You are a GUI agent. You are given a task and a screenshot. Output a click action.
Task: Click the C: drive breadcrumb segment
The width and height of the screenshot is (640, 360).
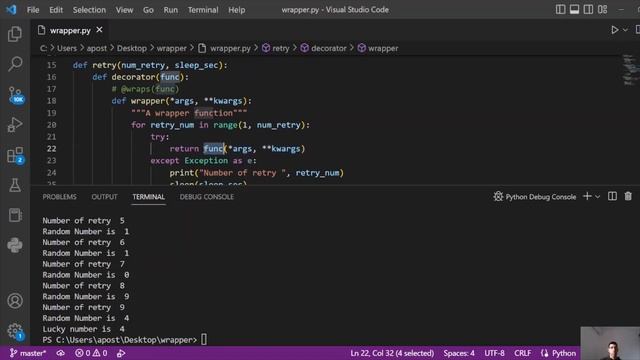tap(43, 48)
